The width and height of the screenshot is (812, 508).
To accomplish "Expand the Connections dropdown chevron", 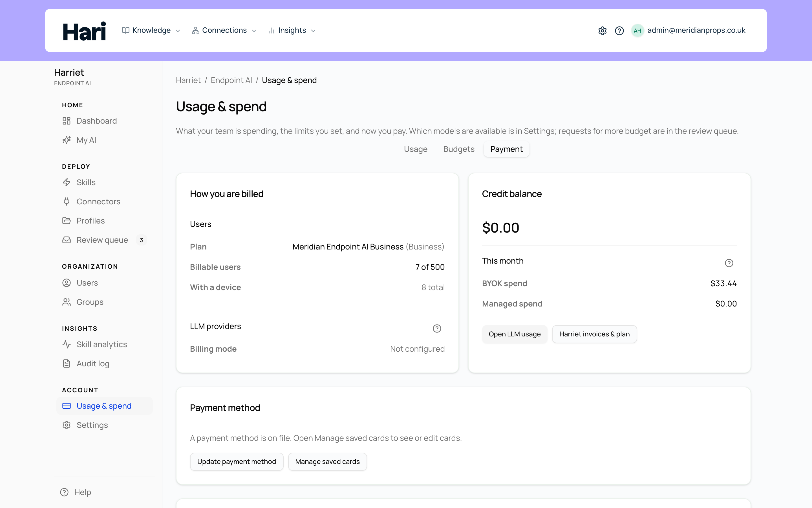I will [x=254, y=31].
